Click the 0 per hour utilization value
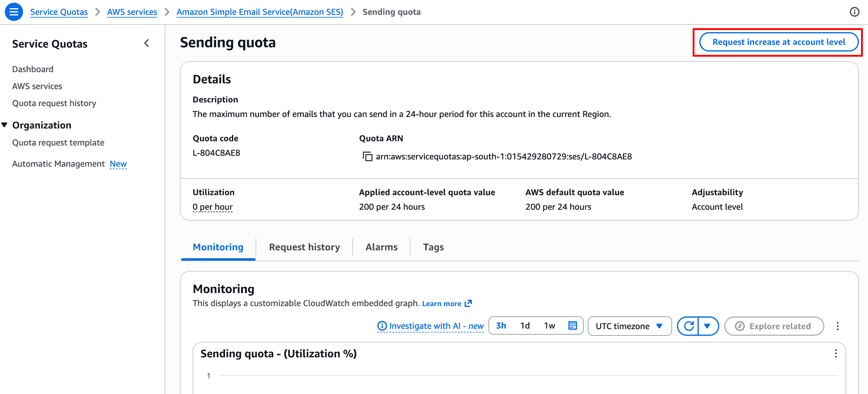868x394 pixels. 213,207
